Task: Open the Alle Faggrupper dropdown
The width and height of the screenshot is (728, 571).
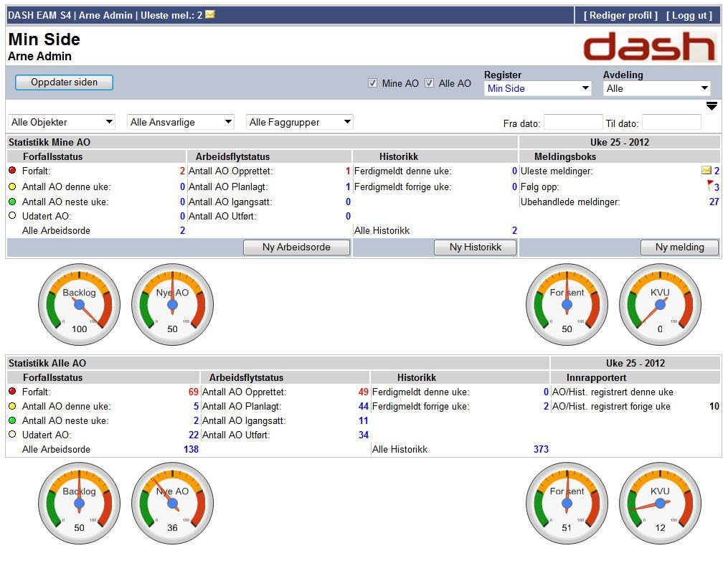Action: click(x=300, y=122)
